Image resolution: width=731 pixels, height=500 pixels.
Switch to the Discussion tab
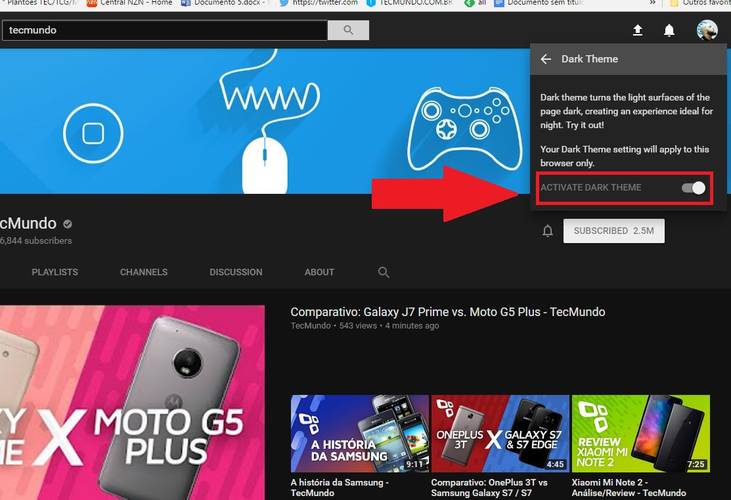(x=236, y=272)
